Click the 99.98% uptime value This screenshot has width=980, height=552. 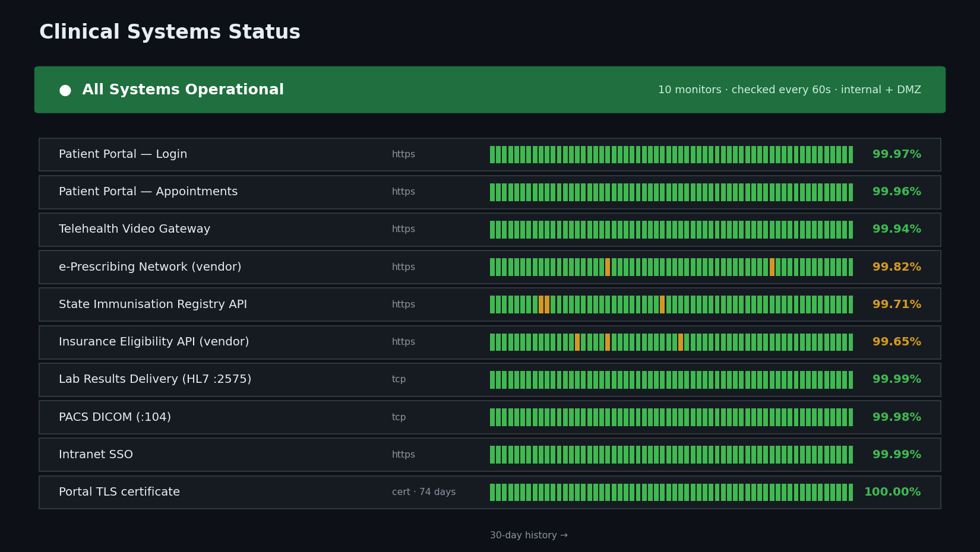[897, 417]
